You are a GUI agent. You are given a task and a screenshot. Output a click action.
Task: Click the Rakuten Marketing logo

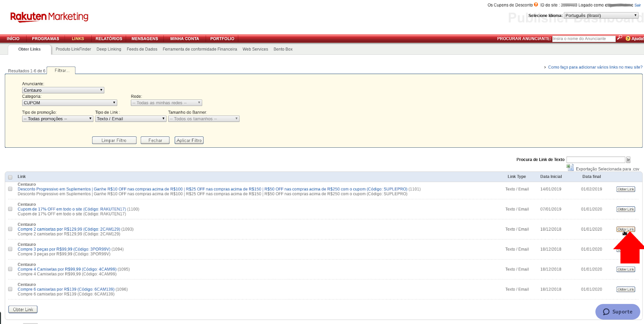tap(49, 17)
